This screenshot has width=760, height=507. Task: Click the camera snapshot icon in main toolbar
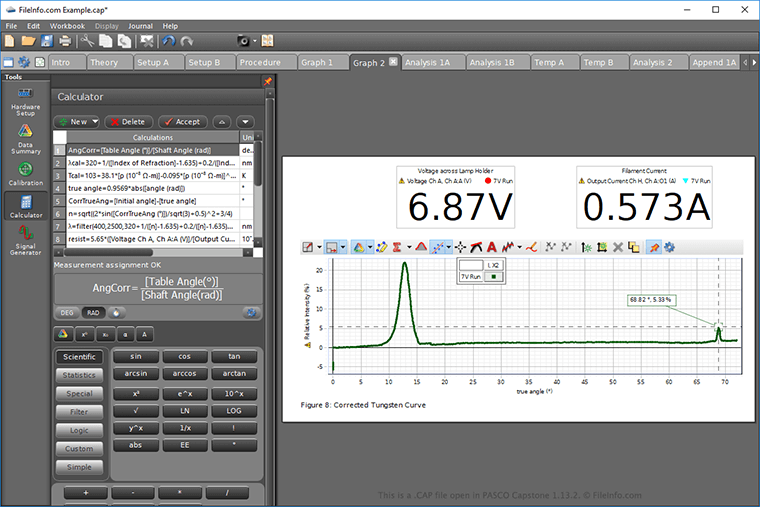[242, 41]
